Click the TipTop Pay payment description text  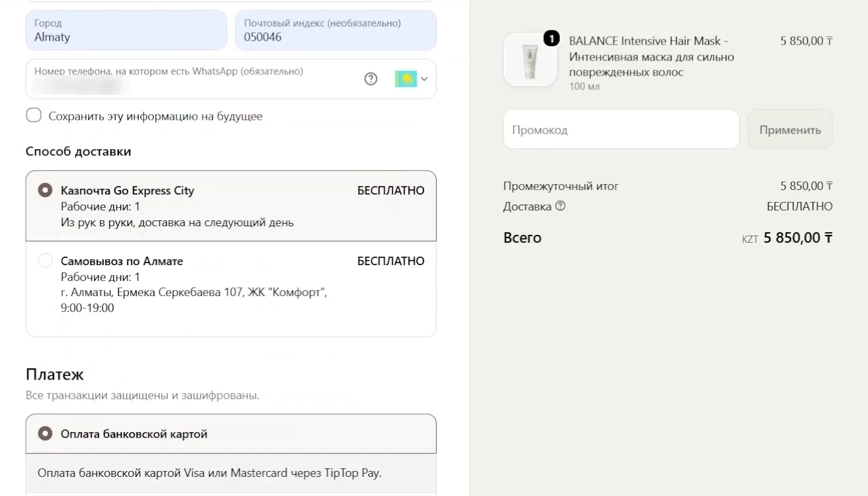pos(209,473)
